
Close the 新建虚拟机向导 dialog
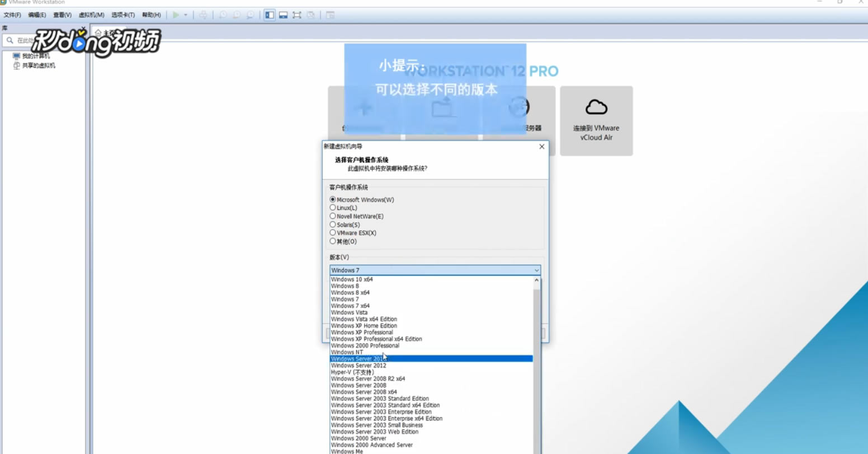click(x=541, y=147)
